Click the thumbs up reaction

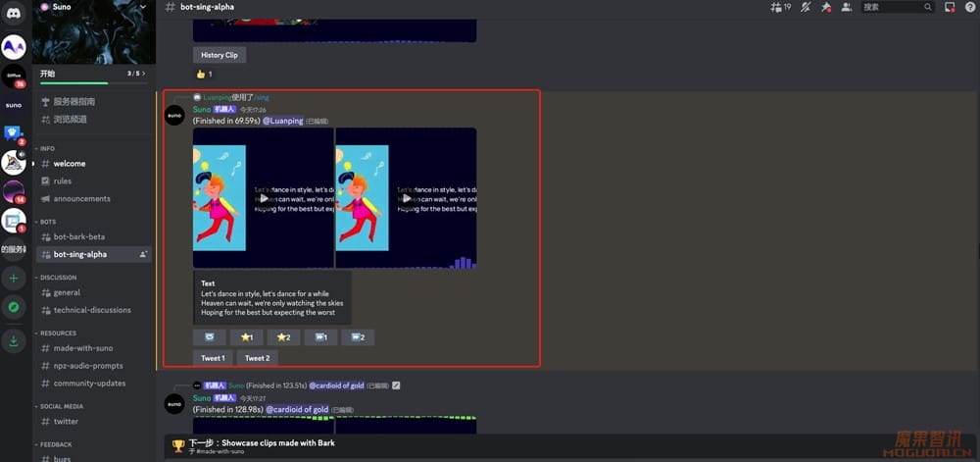[205, 74]
